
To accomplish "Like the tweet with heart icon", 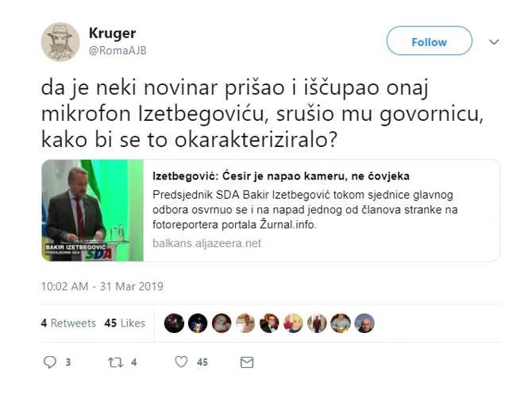I will point(181,362).
